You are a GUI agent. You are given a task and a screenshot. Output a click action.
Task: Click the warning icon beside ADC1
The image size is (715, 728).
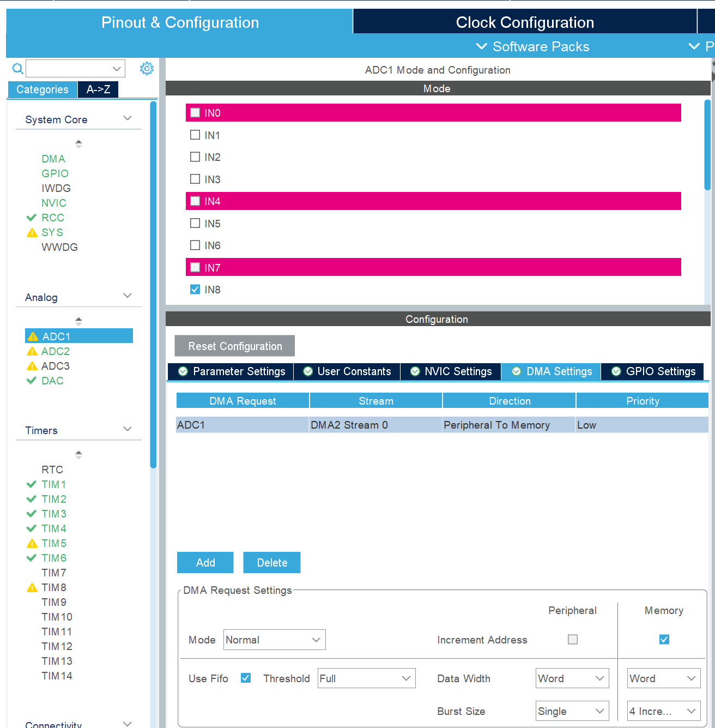coord(33,336)
